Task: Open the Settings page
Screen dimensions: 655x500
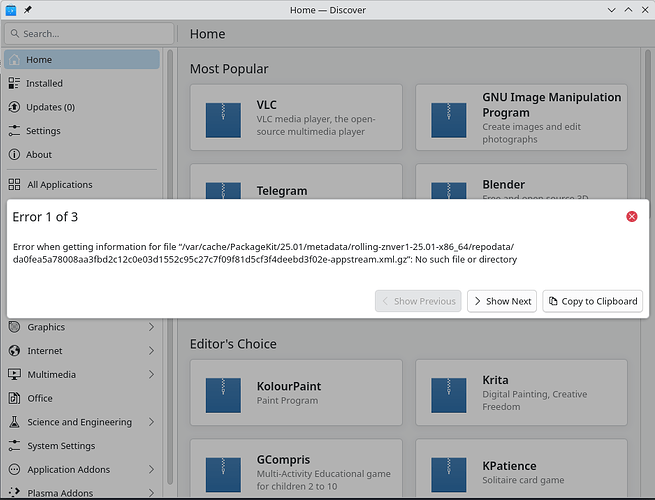Action: pyautogui.click(x=82, y=131)
